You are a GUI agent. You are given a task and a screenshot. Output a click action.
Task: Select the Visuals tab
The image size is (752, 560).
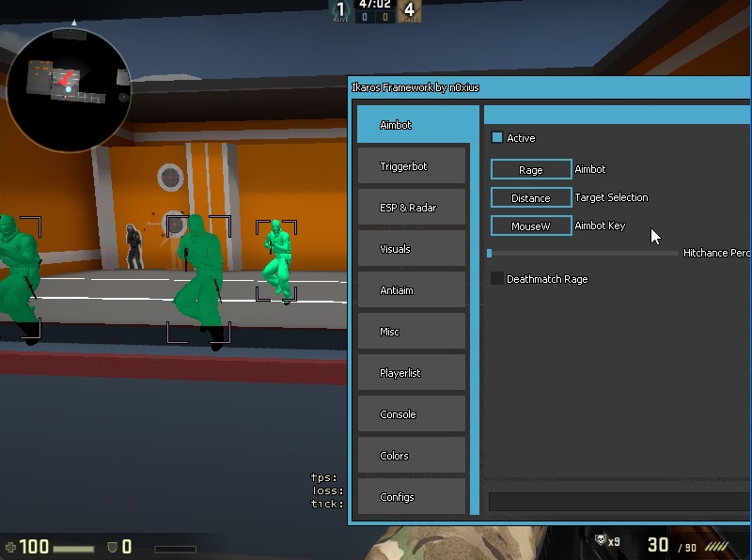point(412,248)
